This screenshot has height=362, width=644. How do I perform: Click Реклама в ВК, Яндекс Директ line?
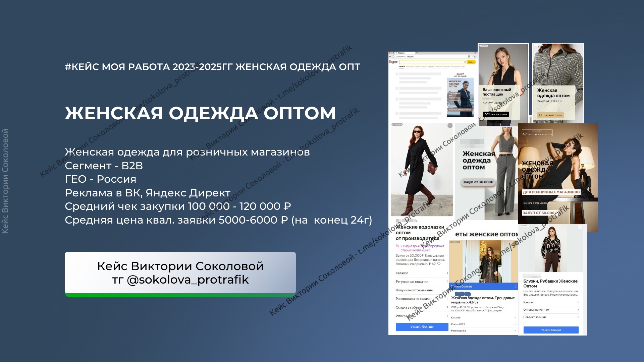click(x=148, y=193)
